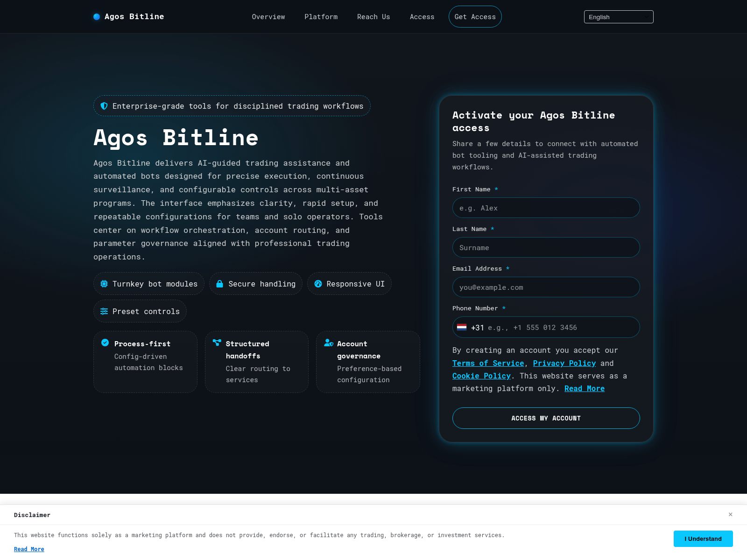Click the Activate your Agos Bitline access heading
The image size is (747, 560).
point(534,121)
